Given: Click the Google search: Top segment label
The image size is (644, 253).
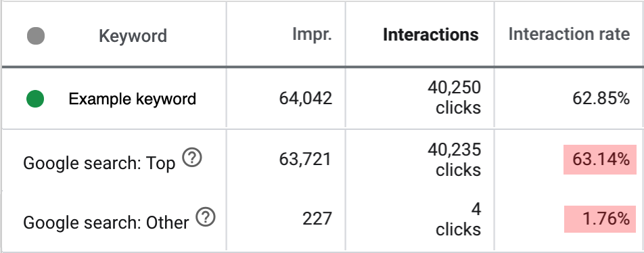Looking at the screenshot, I should [99, 163].
